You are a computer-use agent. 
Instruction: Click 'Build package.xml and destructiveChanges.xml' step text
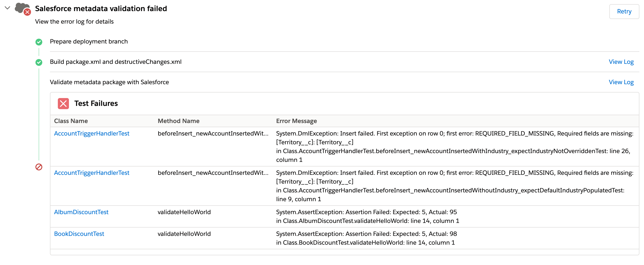(x=116, y=62)
